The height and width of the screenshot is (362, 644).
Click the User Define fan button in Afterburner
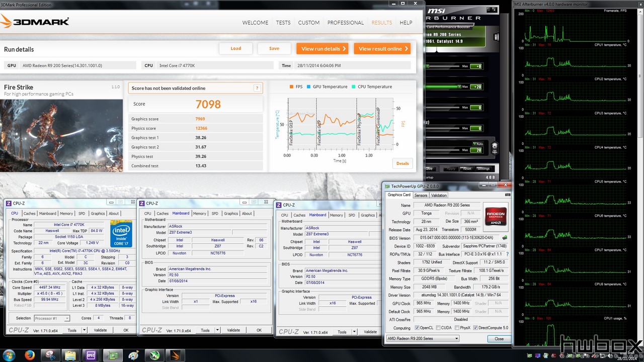click(x=495, y=147)
